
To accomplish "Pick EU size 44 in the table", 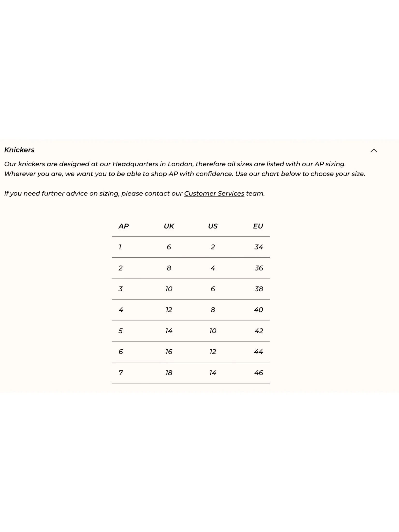I will [259, 352].
